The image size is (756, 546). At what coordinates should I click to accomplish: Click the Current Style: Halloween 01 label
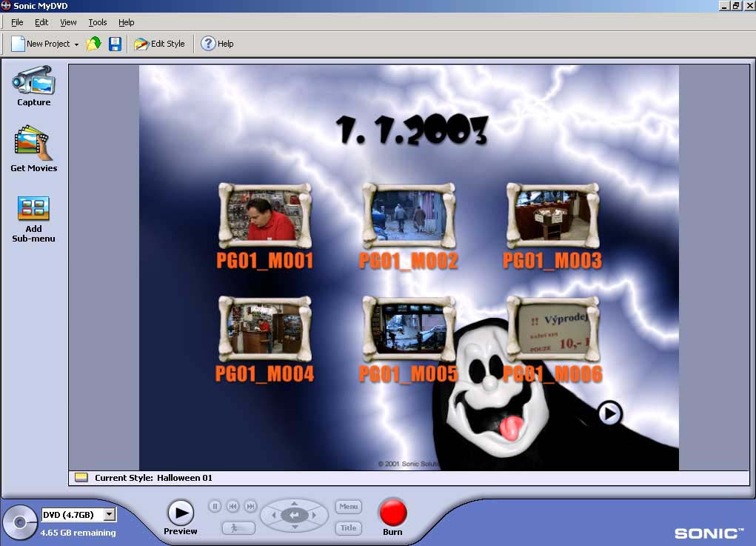tap(153, 478)
